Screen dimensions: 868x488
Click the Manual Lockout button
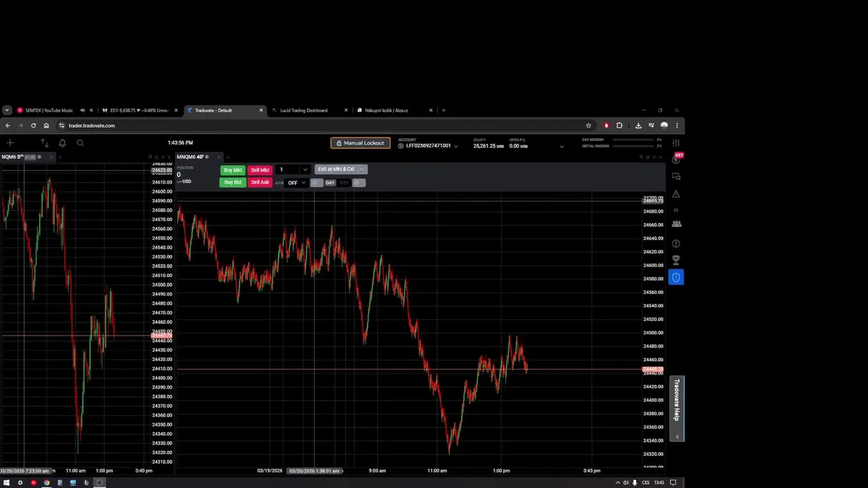click(x=360, y=143)
